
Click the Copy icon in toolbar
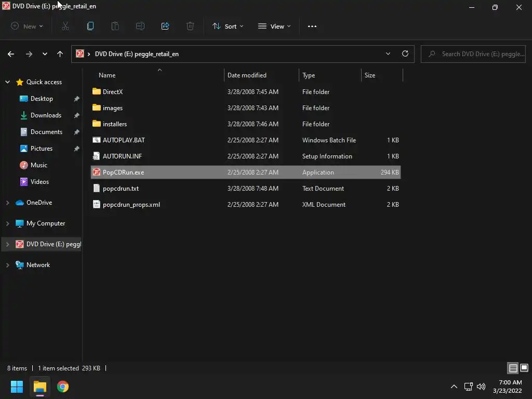coord(90,26)
